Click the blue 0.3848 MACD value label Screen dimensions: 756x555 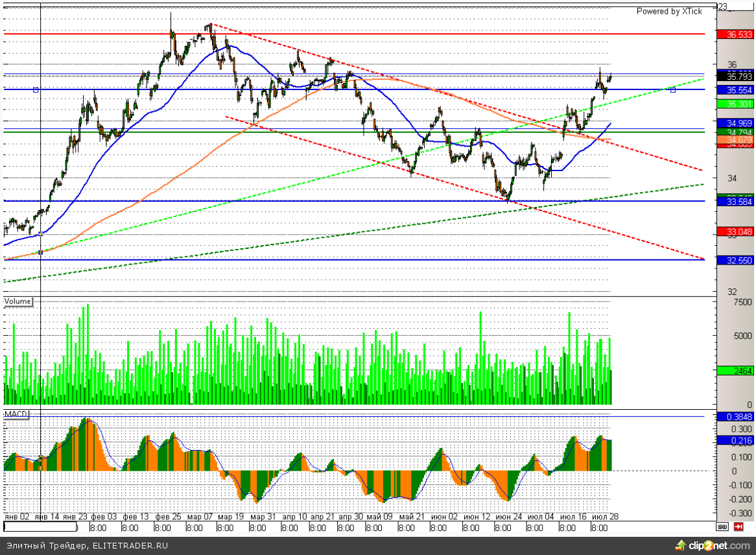[x=735, y=417]
